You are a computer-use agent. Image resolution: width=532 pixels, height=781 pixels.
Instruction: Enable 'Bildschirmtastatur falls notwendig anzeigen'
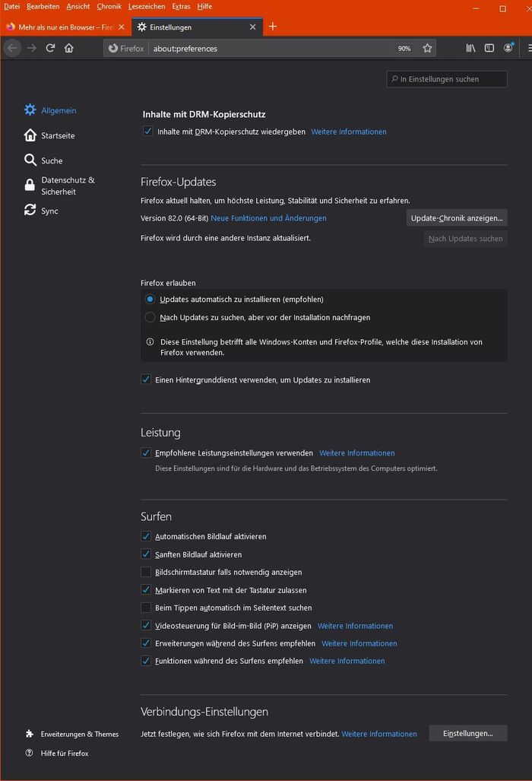(145, 572)
